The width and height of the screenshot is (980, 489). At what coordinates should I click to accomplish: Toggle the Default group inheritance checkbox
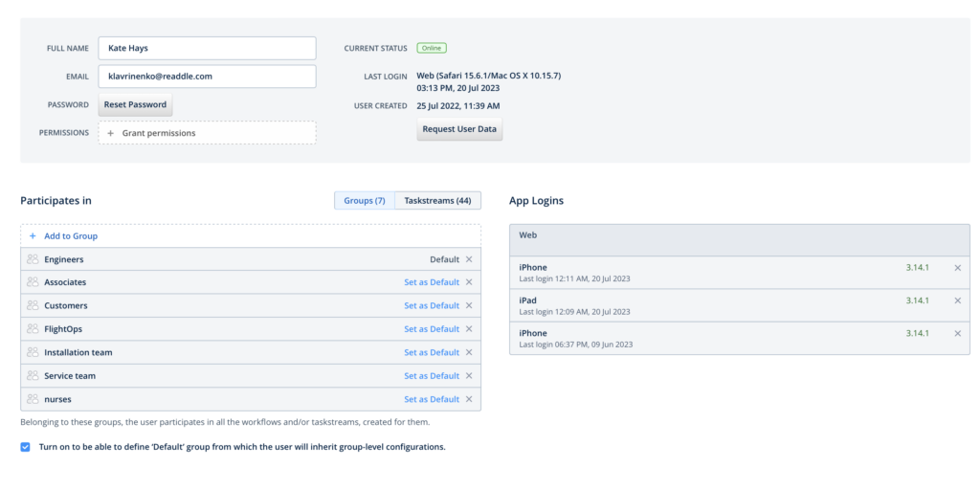pos(25,447)
